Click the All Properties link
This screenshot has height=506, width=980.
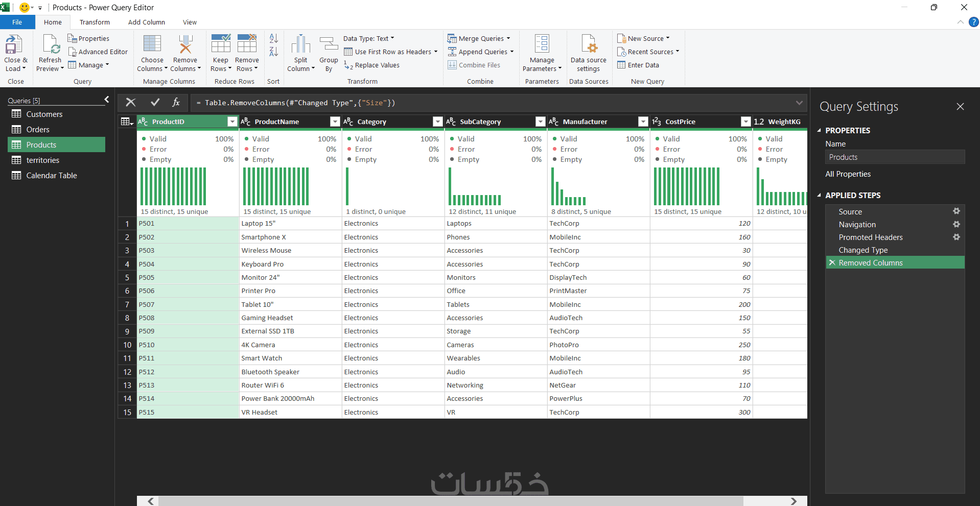coord(848,174)
